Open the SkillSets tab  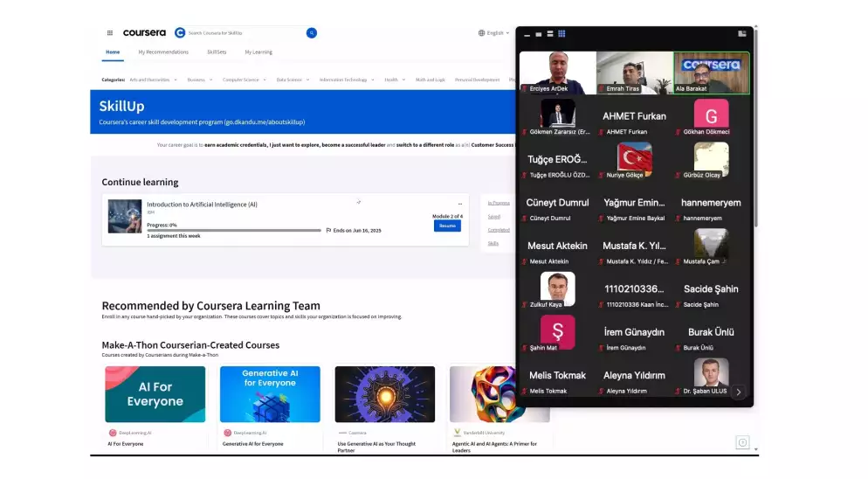tap(217, 52)
